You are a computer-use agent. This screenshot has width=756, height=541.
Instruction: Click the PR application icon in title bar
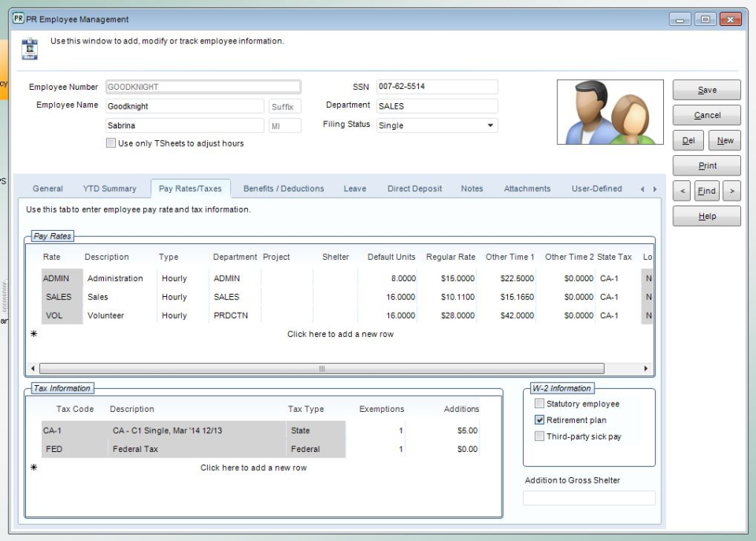pos(18,19)
